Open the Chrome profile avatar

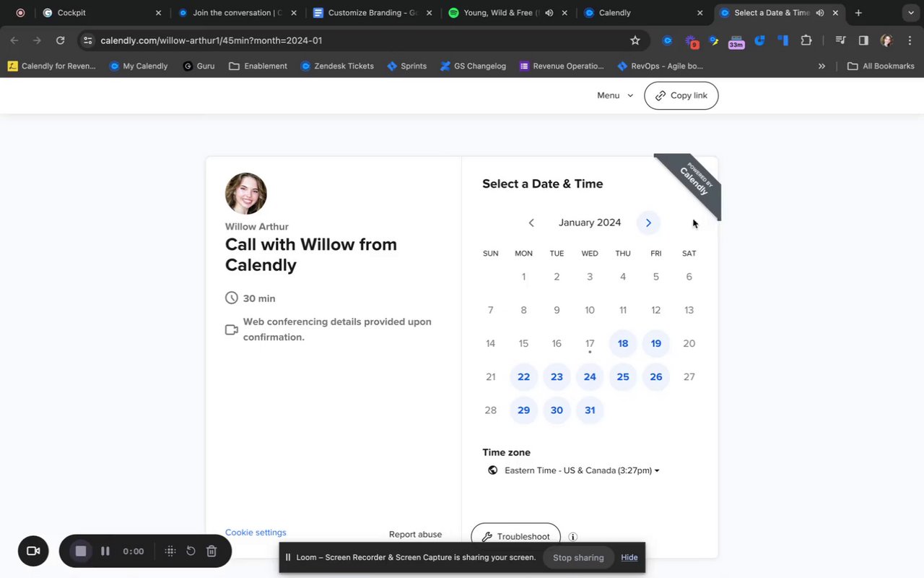pyautogui.click(x=886, y=40)
